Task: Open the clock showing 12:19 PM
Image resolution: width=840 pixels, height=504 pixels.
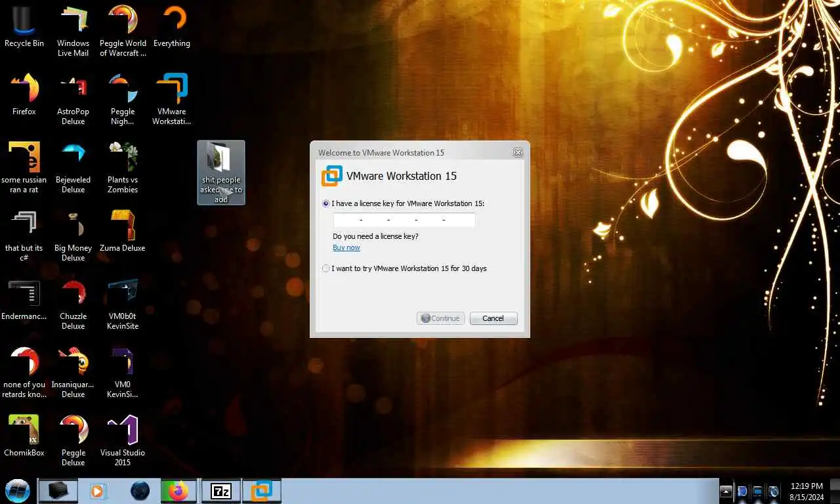Action: tap(807, 491)
